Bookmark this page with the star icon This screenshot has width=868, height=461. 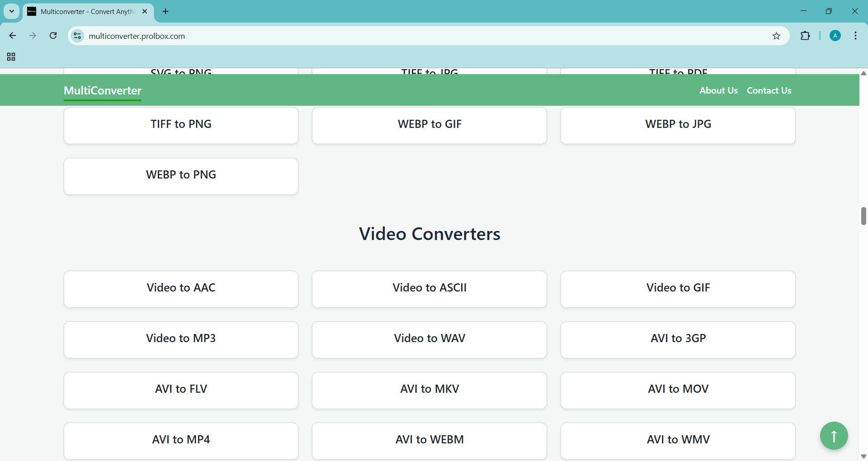click(776, 36)
